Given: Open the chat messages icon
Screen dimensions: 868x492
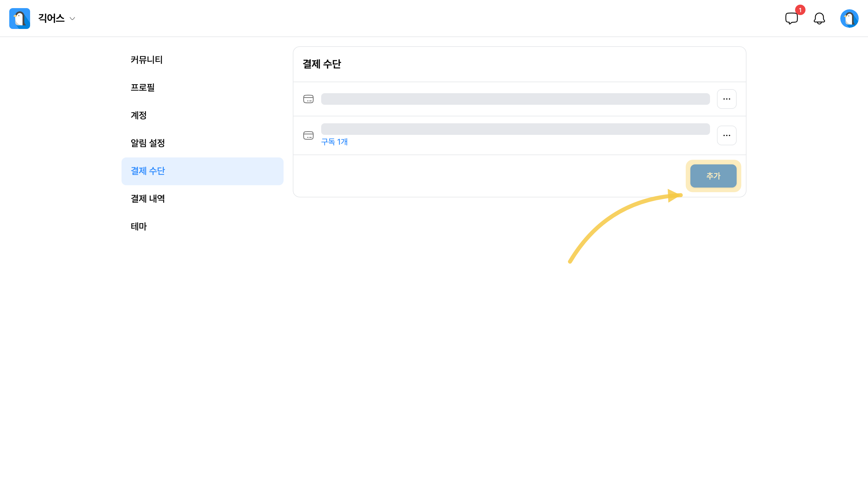Looking at the screenshot, I should 791,18.
